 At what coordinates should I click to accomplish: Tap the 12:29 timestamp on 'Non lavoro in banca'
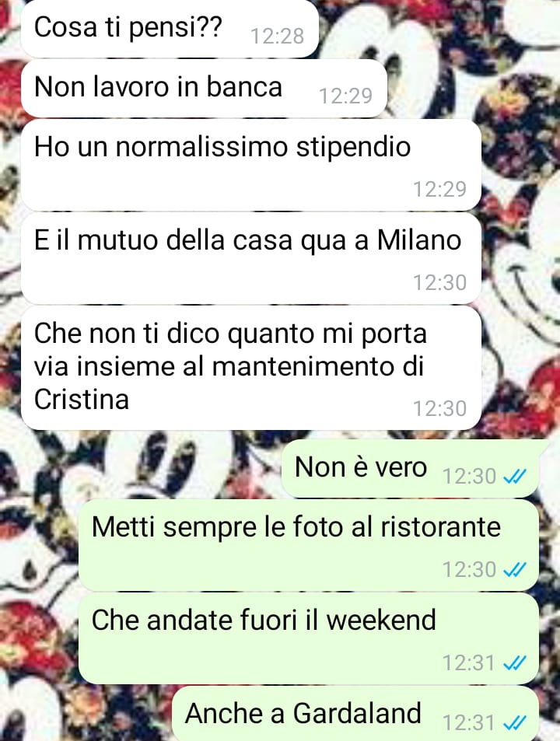[345, 96]
